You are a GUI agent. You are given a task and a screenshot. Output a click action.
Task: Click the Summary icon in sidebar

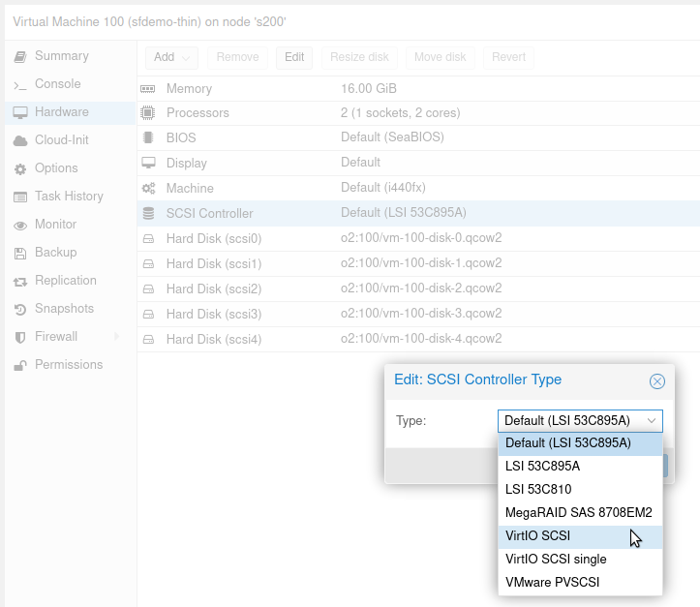(20, 57)
